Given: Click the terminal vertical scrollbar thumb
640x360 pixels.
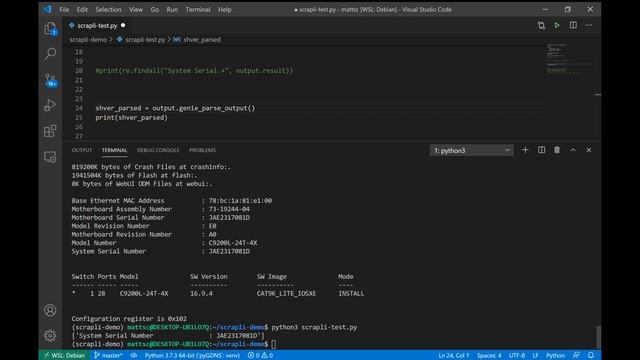Looking at the screenshot, I should tap(598, 336).
